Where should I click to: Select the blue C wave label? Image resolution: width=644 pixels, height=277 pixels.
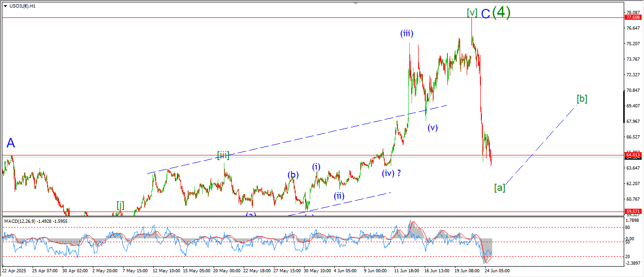[x=486, y=14]
